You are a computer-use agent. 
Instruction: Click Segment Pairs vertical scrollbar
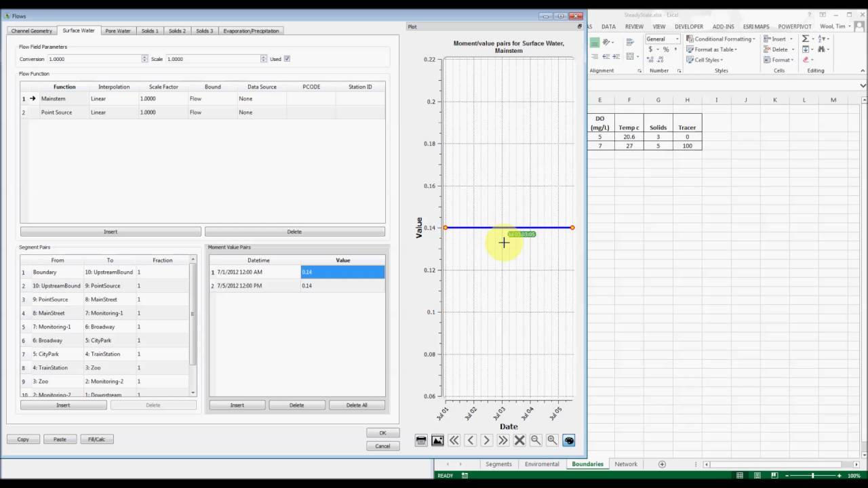(x=193, y=313)
